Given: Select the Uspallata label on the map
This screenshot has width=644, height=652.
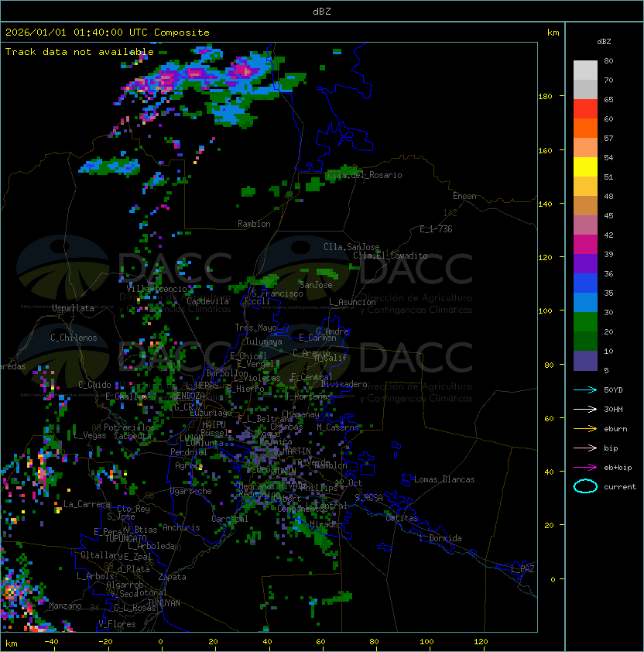Looking at the screenshot, I should tap(73, 308).
